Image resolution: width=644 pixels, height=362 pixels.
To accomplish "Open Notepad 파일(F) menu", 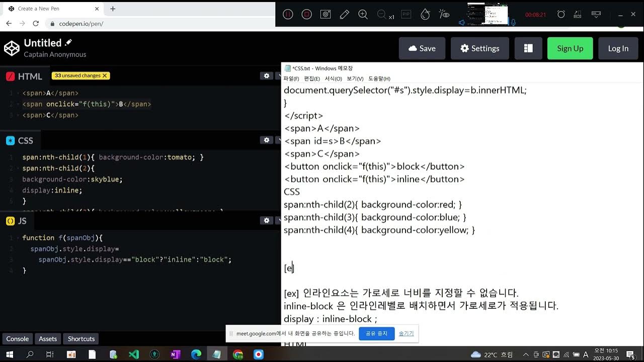I will [291, 79].
